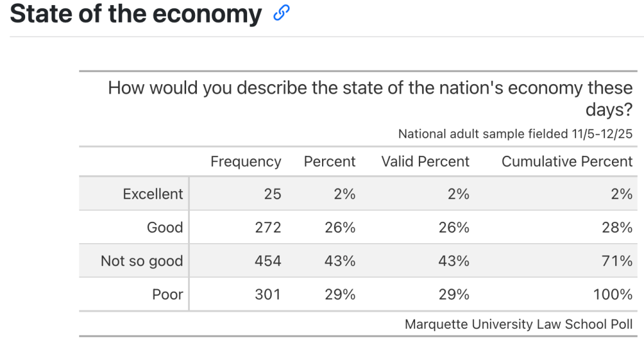
Task: Click the Poor row label
Action: [167, 294]
